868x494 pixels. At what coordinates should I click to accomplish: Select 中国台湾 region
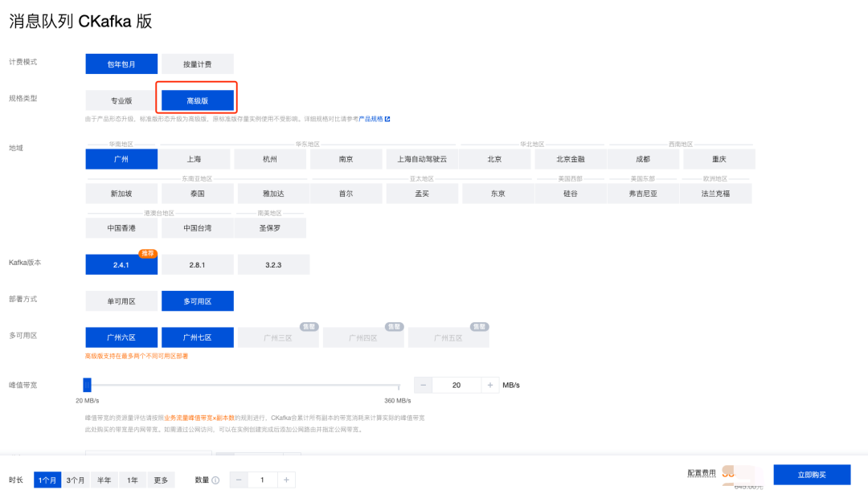tap(198, 228)
